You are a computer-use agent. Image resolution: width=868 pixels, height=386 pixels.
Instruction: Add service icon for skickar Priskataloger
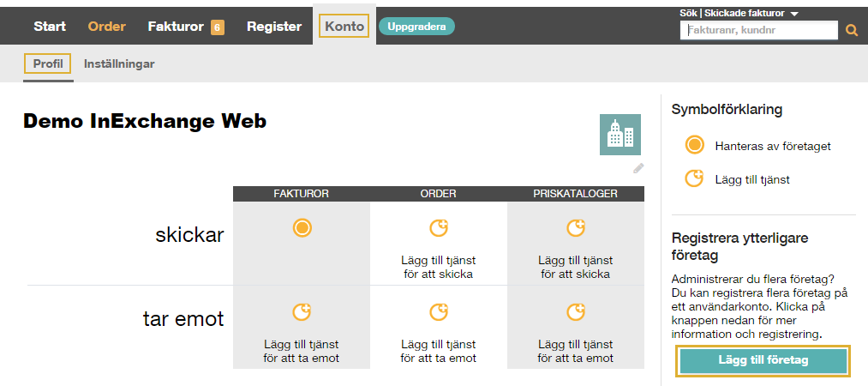point(576,227)
